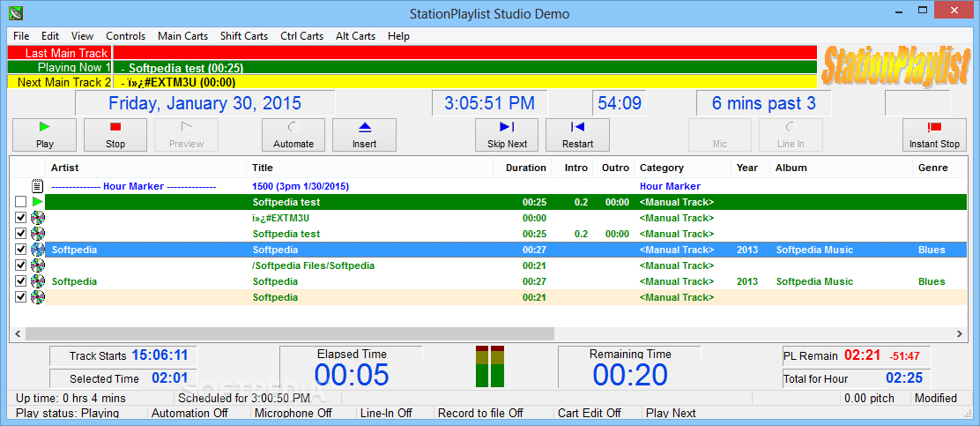Click the Automation Off status entry
Screen dimensions: 980x426
pyautogui.click(x=190, y=413)
